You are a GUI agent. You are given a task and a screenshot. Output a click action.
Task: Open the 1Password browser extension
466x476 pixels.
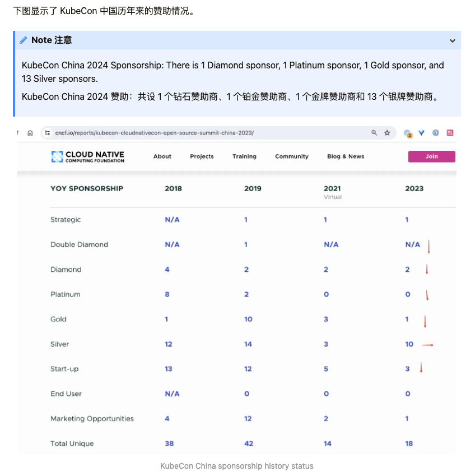coord(436,133)
